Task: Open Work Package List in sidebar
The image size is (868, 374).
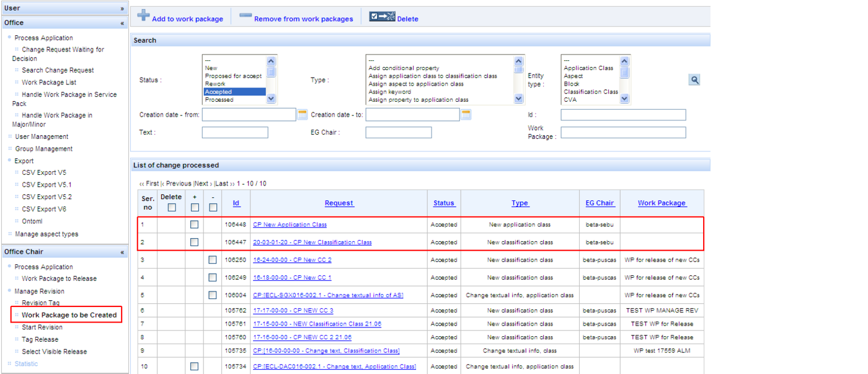Action: point(49,82)
